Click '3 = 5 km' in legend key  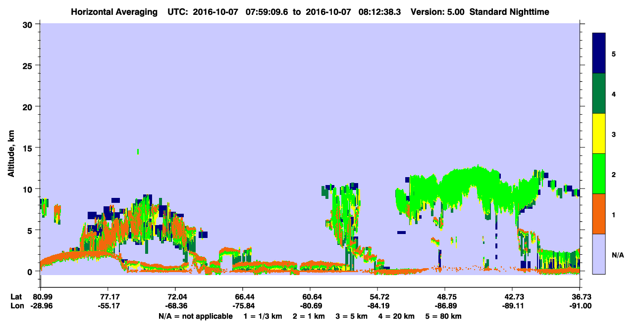(352, 316)
